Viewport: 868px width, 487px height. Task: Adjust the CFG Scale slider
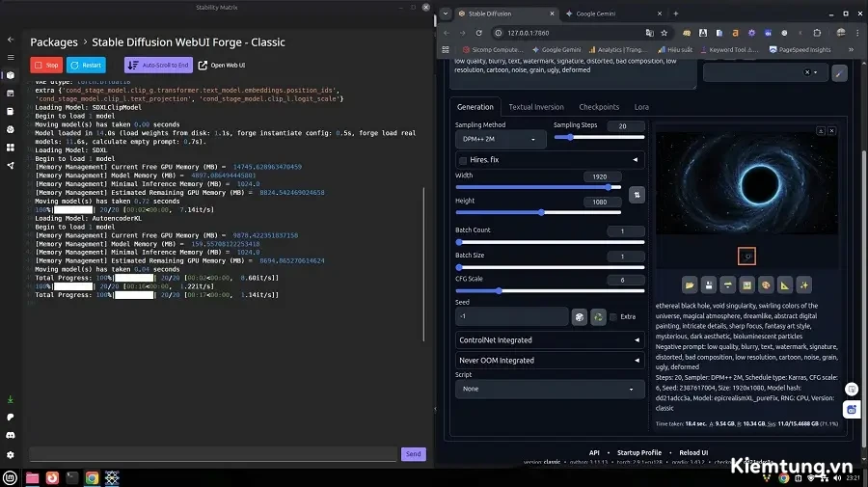[x=550, y=290]
